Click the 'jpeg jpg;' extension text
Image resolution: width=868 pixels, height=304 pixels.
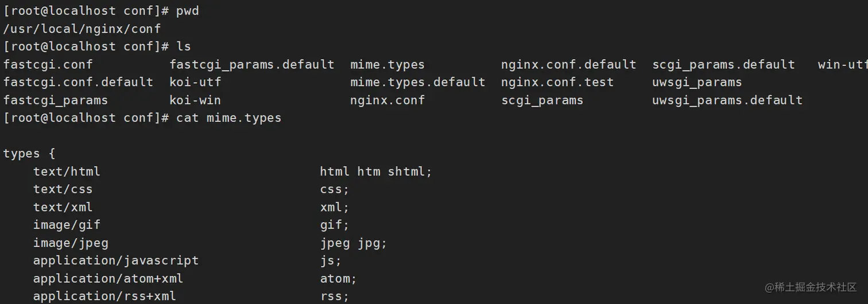point(354,243)
